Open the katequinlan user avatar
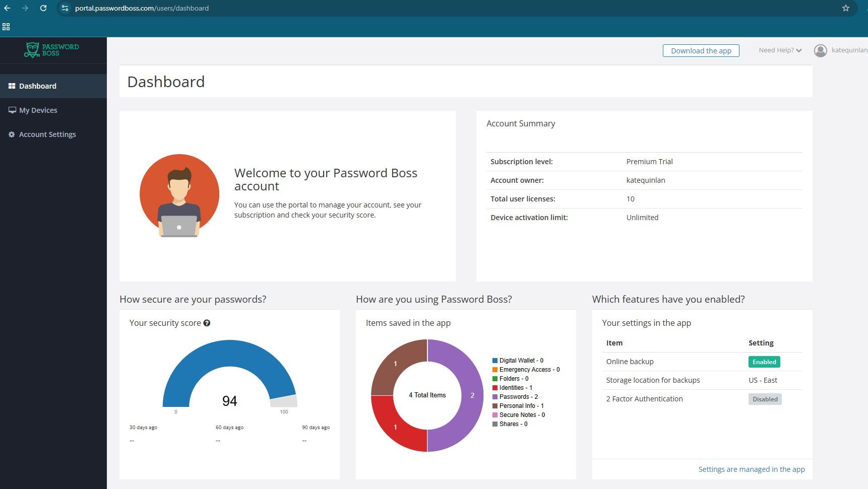Viewport: 868px width, 489px height. coord(820,50)
